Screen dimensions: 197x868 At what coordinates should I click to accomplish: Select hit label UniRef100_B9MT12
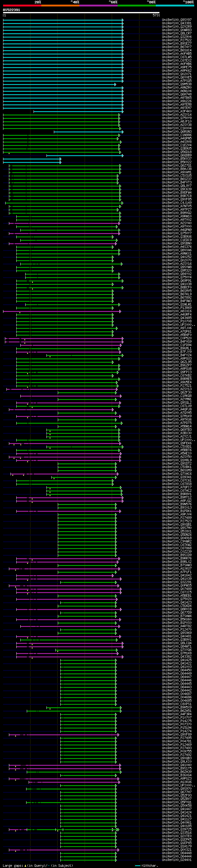point(177,497)
